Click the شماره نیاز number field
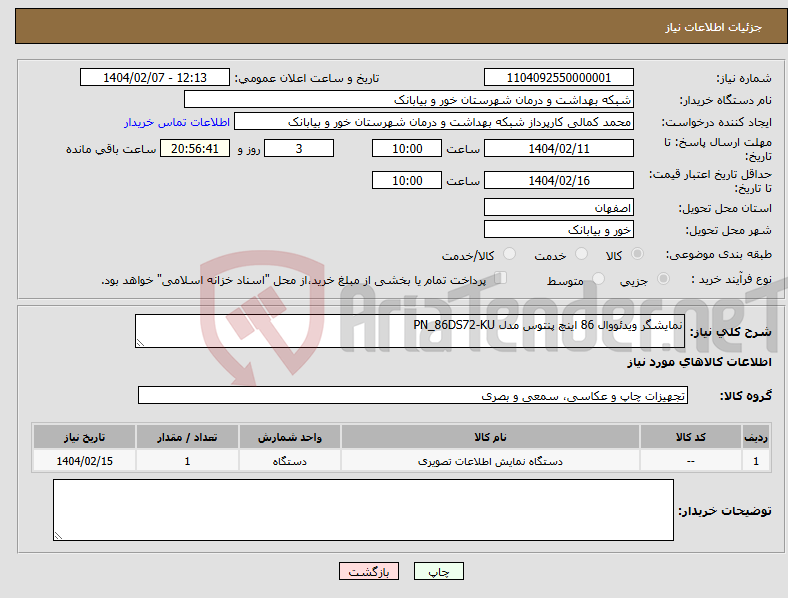Image resolution: width=788 pixels, height=598 pixels. point(558,77)
